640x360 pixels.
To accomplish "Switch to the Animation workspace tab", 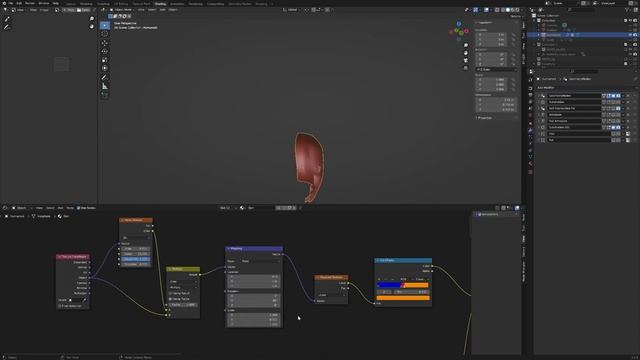I will pos(177,4).
